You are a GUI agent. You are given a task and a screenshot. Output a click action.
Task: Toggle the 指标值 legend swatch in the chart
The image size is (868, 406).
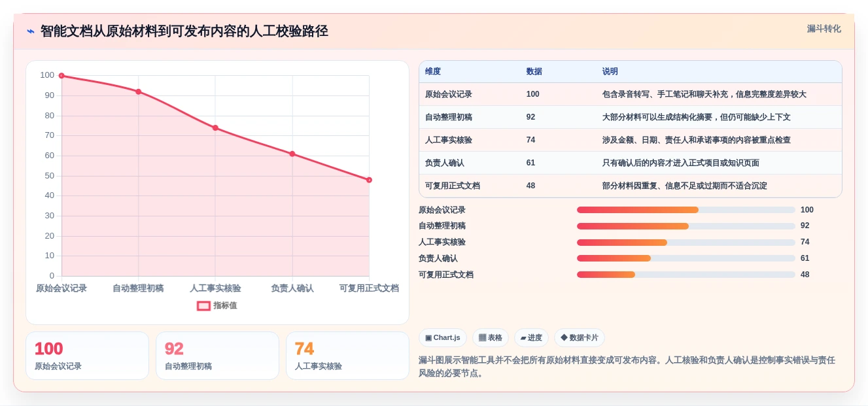(203, 305)
